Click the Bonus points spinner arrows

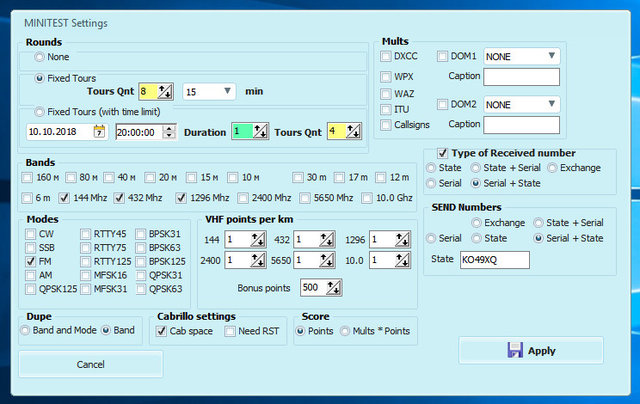click(334, 288)
